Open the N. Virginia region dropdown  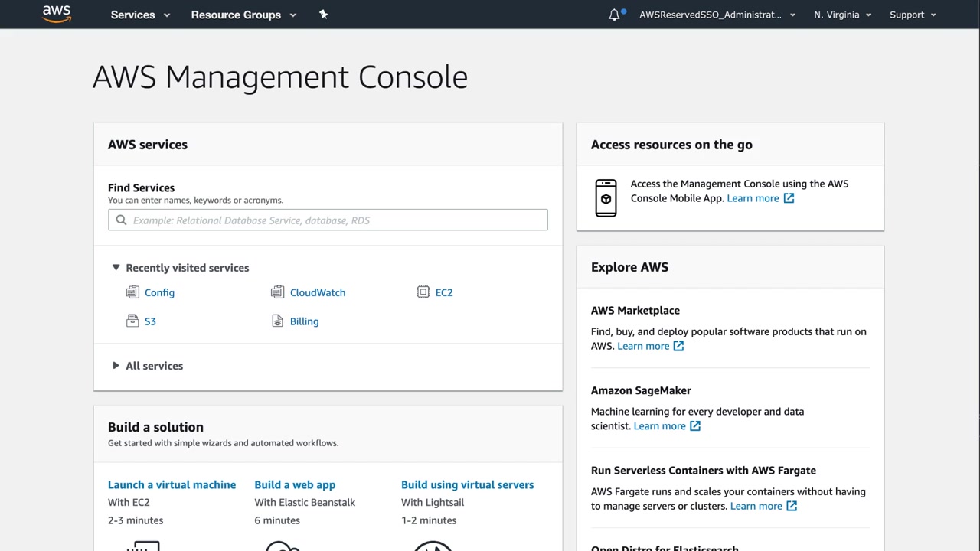click(842, 15)
